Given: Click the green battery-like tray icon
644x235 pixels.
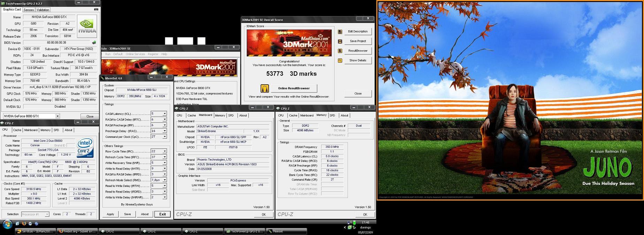Looking at the screenshot, I should 354,222.
